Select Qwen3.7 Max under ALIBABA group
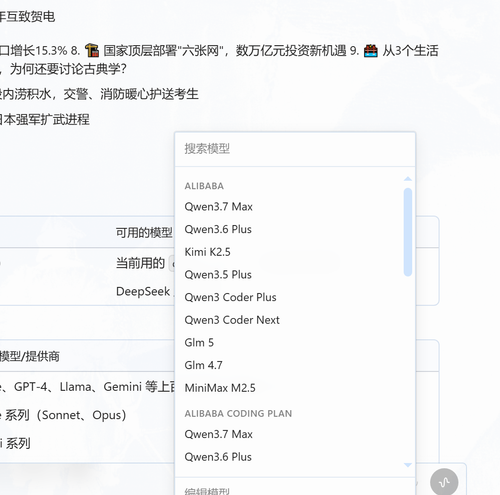500x495 pixels. pyautogui.click(x=218, y=207)
